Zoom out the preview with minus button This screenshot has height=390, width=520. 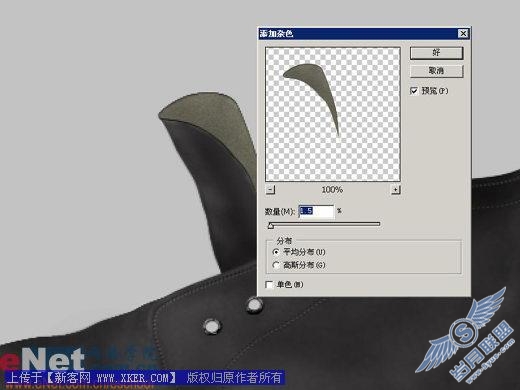coord(271,190)
